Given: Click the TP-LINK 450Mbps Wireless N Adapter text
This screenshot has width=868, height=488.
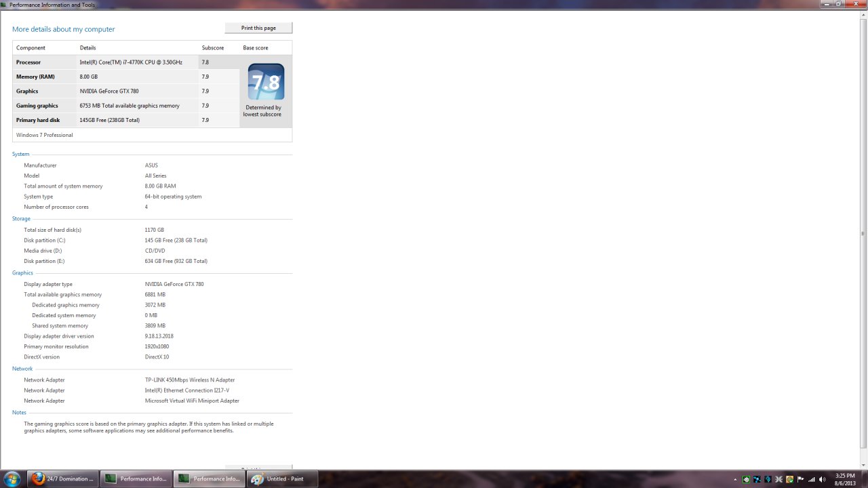Looking at the screenshot, I should point(190,380).
